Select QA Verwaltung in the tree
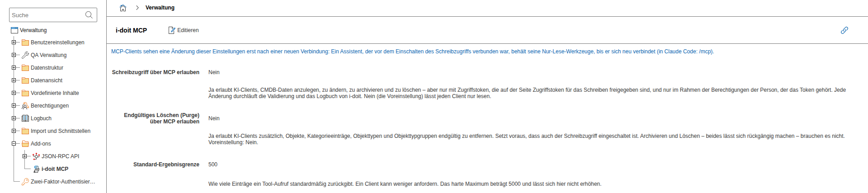The width and height of the screenshot is (868, 193). [x=48, y=55]
